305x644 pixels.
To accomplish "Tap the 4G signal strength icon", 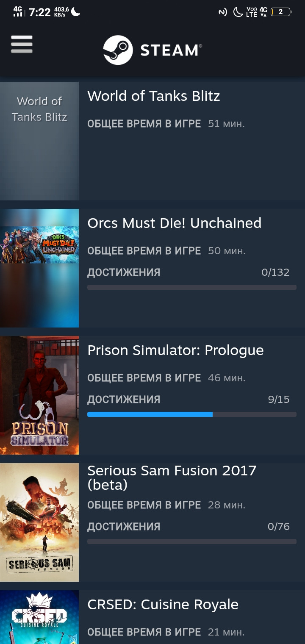I will click(x=17, y=11).
